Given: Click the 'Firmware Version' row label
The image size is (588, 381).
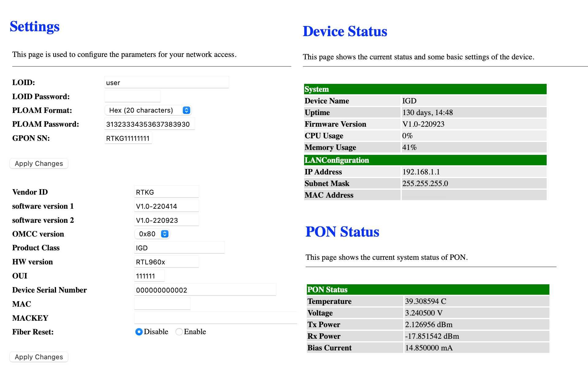Looking at the screenshot, I should click(335, 124).
